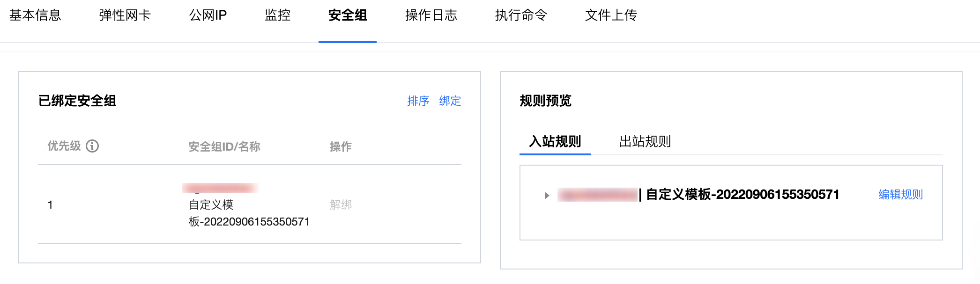This screenshot has height=284, width=980.
Task: View the 操作日志 tab
Action: coord(431,15)
